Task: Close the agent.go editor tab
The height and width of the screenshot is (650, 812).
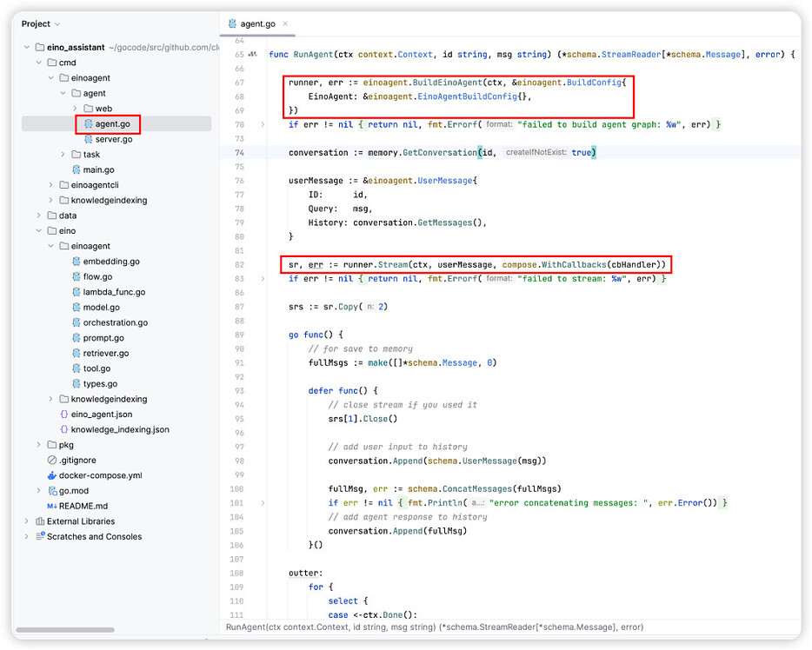Action: point(286,24)
